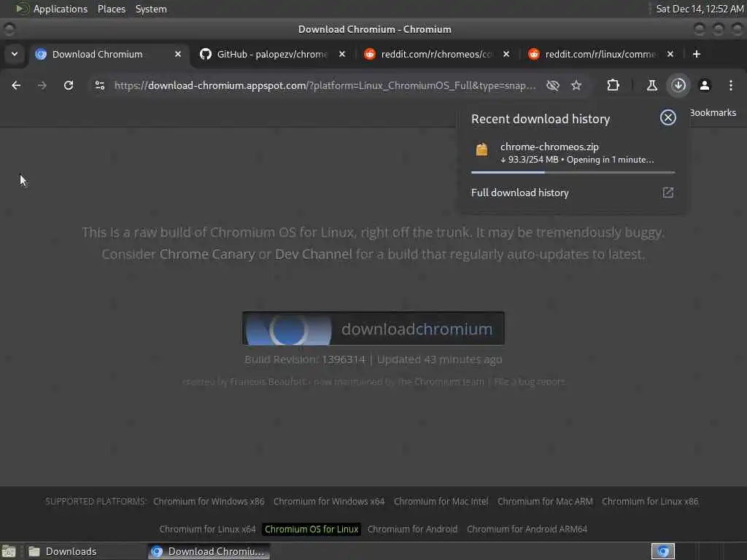Select Chromium for Android
Screen dimensions: 747x560
pos(412,529)
